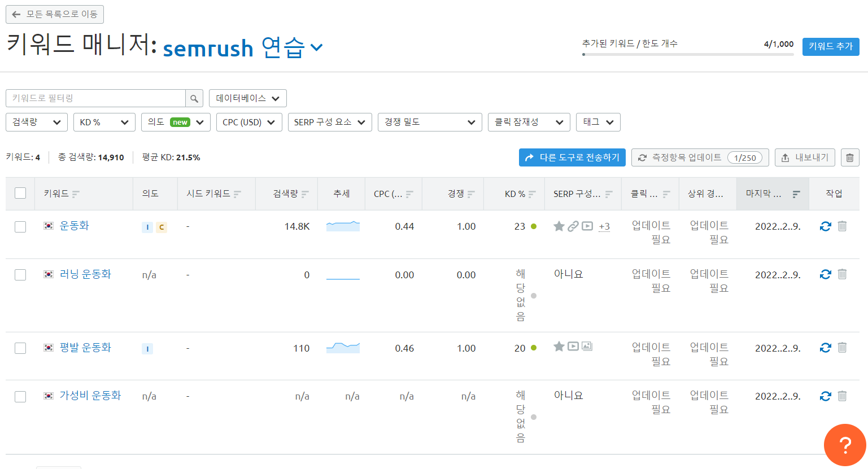Open the 데이터베이스 dropdown
The height and width of the screenshot is (469, 868).
[248, 98]
